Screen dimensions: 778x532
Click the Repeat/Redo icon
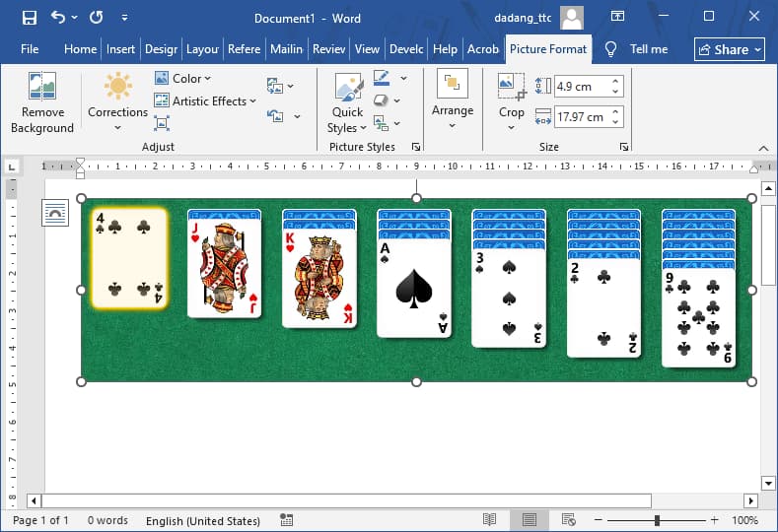[97, 18]
